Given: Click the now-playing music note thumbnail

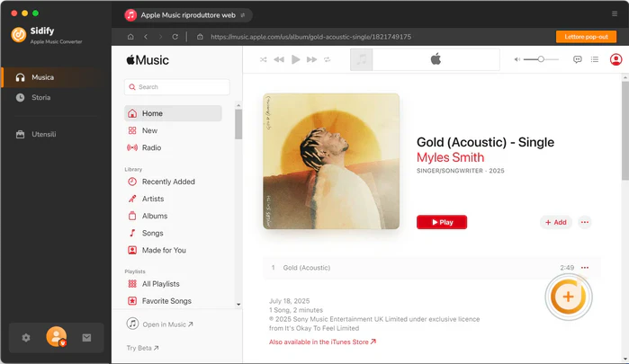Looking at the screenshot, I should pyautogui.click(x=362, y=59).
